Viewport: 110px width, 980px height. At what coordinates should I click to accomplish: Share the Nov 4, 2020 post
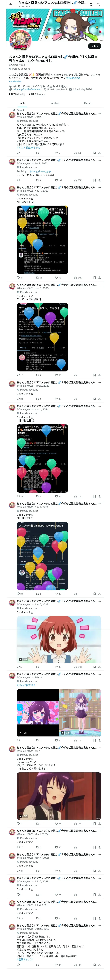(x=100, y=375)
